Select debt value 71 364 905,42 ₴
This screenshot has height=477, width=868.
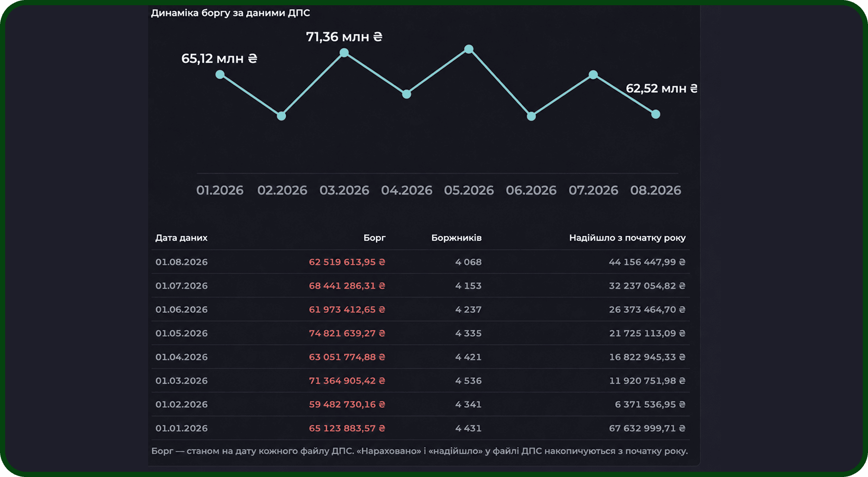click(347, 381)
